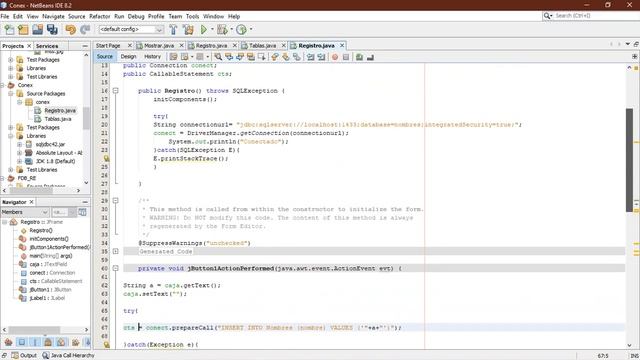The width and height of the screenshot is (640, 360).
Task: Build project with the hammer icon
Action: [x=173, y=29]
